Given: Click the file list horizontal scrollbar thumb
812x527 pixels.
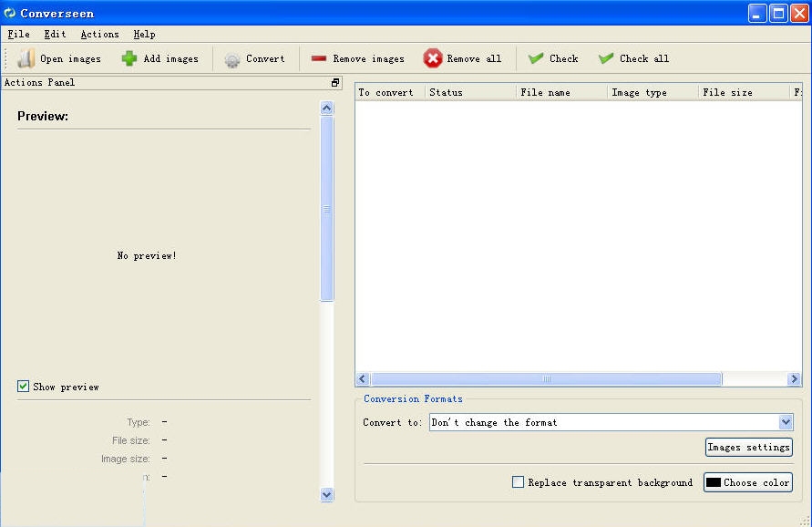Looking at the screenshot, I should pos(546,379).
